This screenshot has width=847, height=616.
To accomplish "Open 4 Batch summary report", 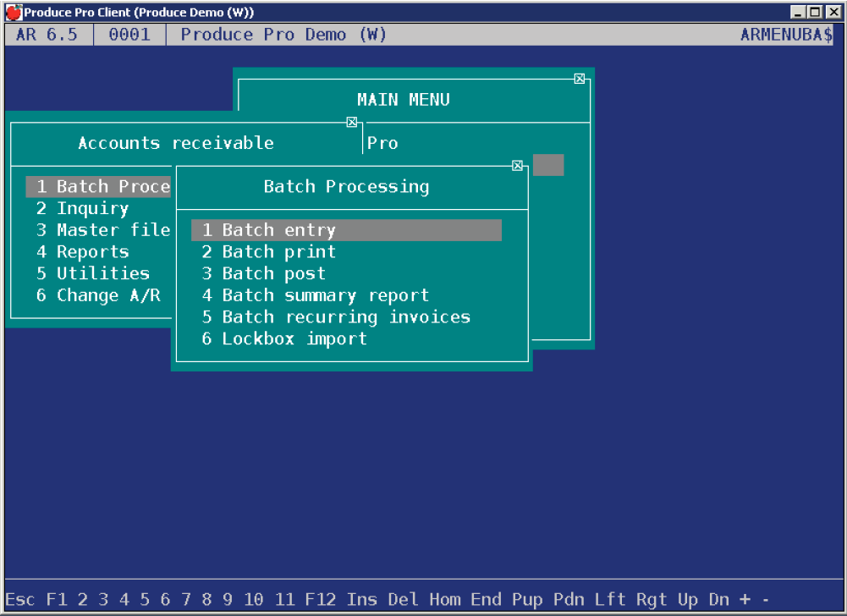I will pyautogui.click(x=315, y=295).
